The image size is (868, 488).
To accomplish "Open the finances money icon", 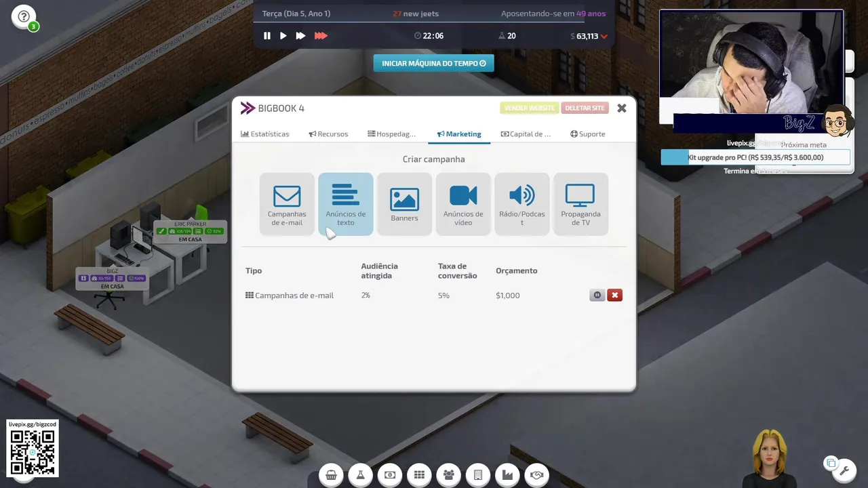I will 390,475.
